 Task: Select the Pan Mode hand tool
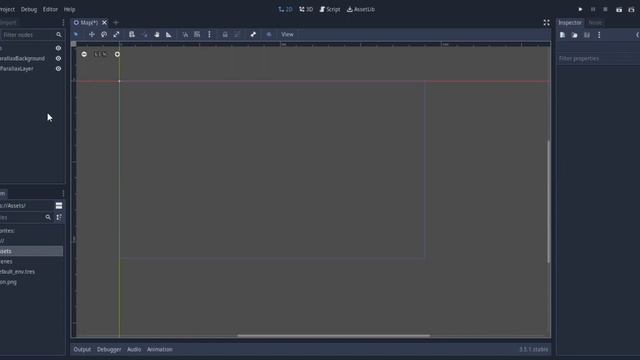tap(157, 35)
